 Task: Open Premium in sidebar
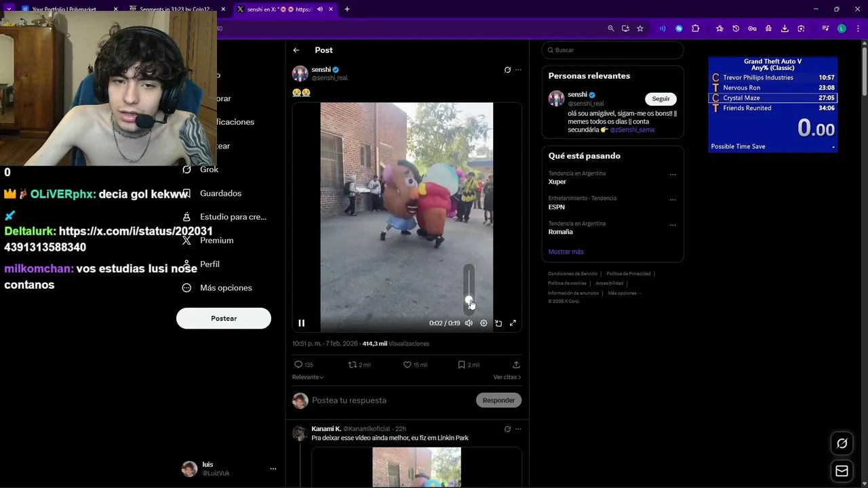coord(208,241)
